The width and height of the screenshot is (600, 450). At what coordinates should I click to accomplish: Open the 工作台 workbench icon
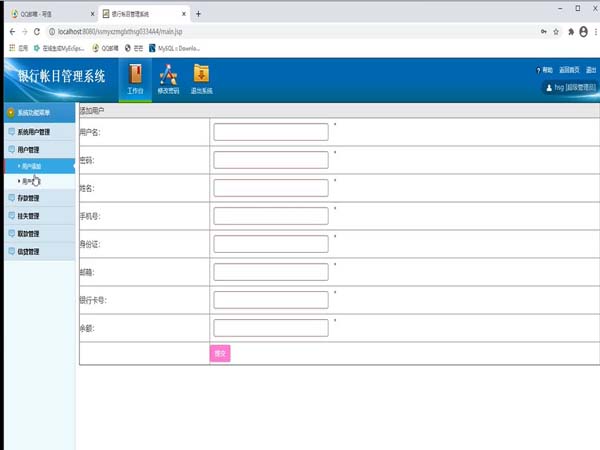pyautogui.click(x=136, y=79)
